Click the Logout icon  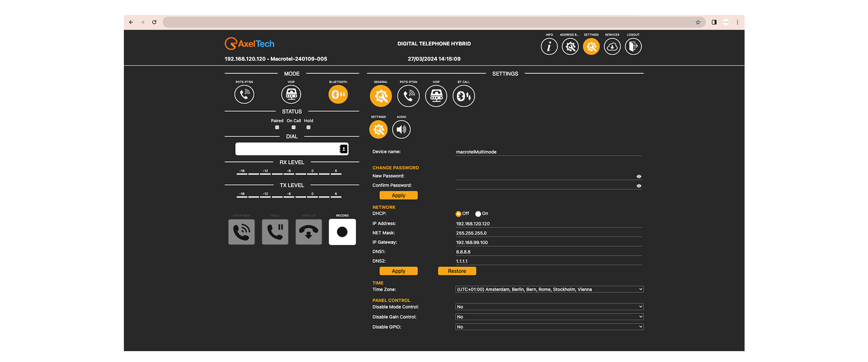click(633, 47)
